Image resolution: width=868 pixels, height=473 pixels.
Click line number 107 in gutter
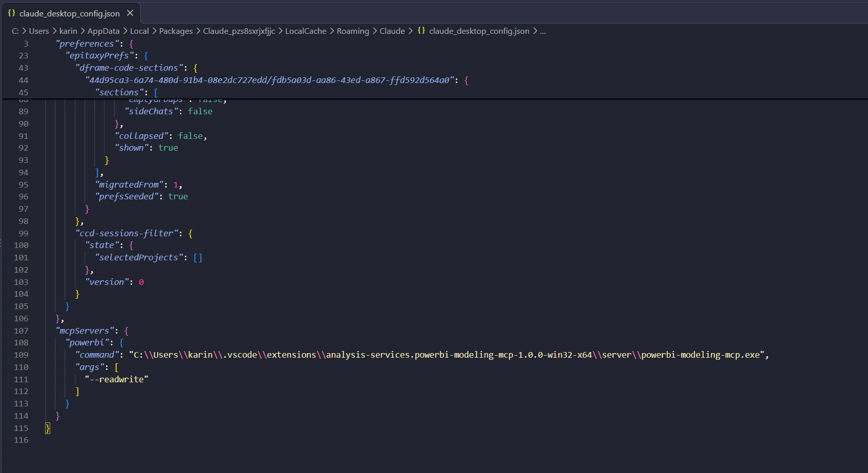tap(21, 331)
